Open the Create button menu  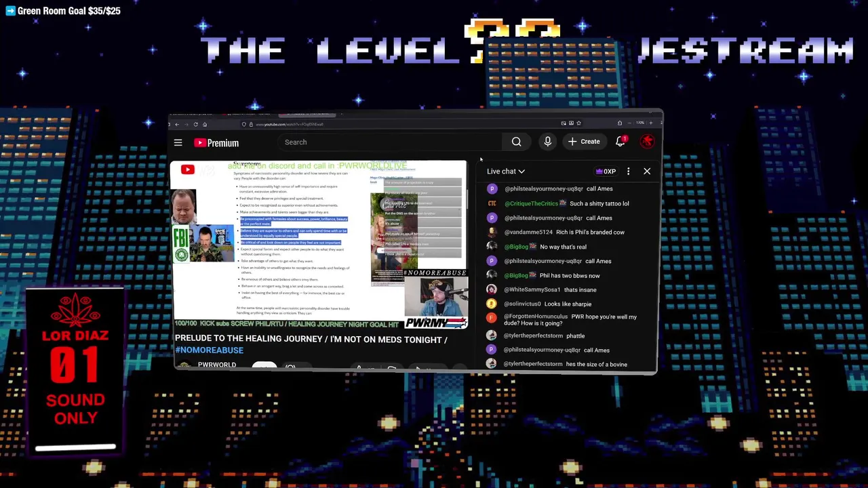tap(584, 142)
